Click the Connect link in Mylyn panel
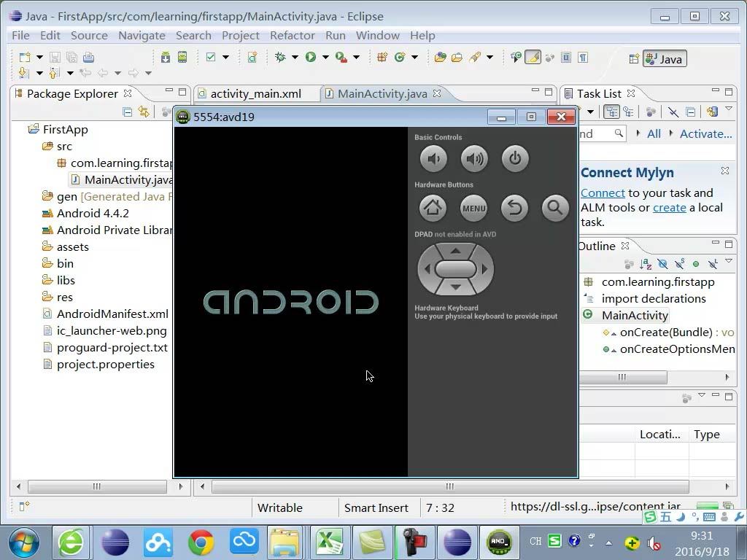747x560 pixels. point(603,192)
